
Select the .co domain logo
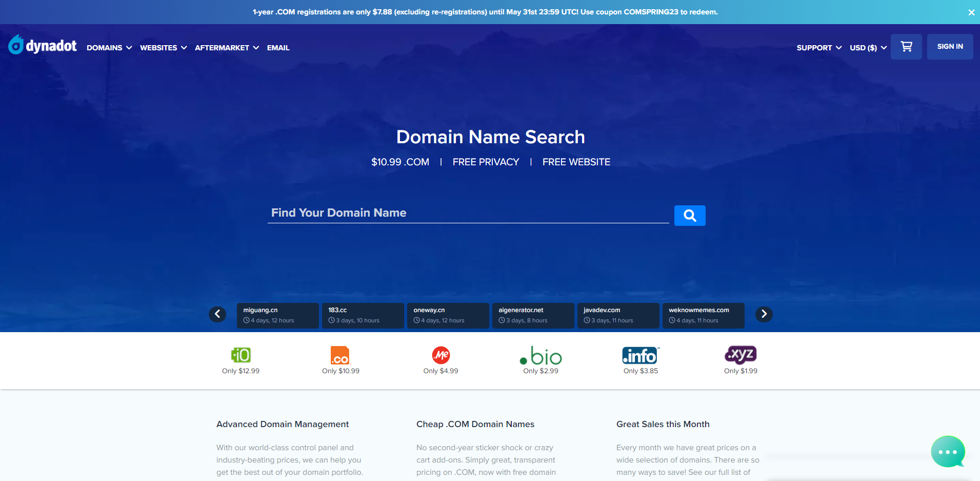[x=341, y=355]
